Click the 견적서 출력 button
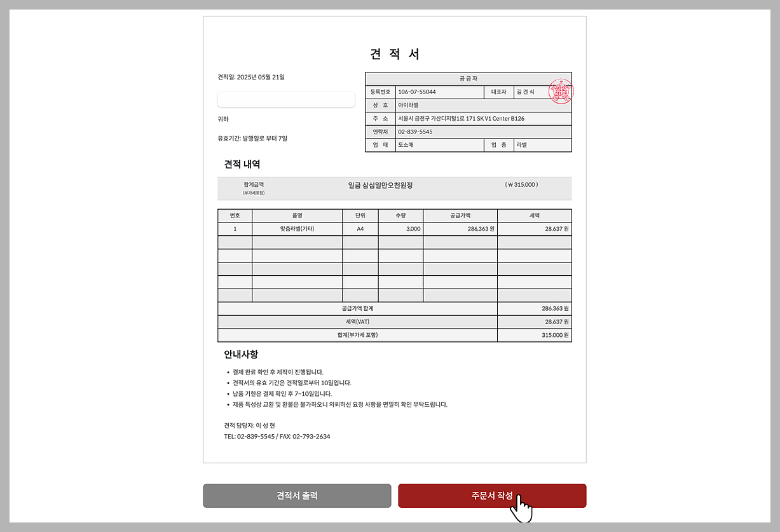The height and width of the screenshot is (532, 780). 297,496
